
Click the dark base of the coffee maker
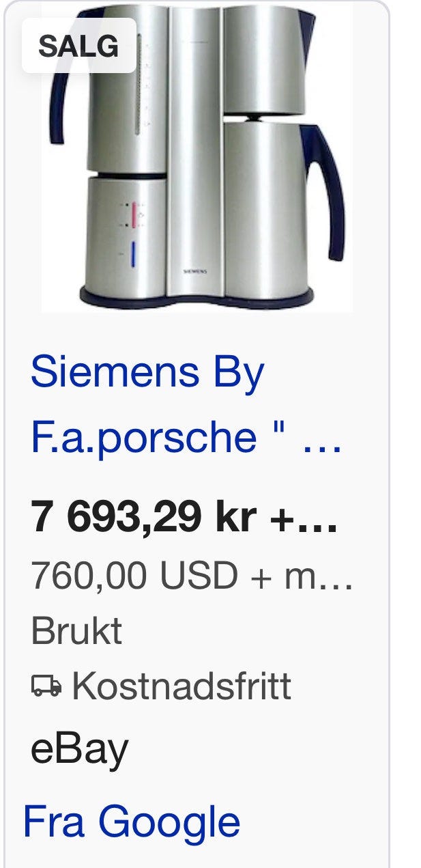tap(197, 296)
